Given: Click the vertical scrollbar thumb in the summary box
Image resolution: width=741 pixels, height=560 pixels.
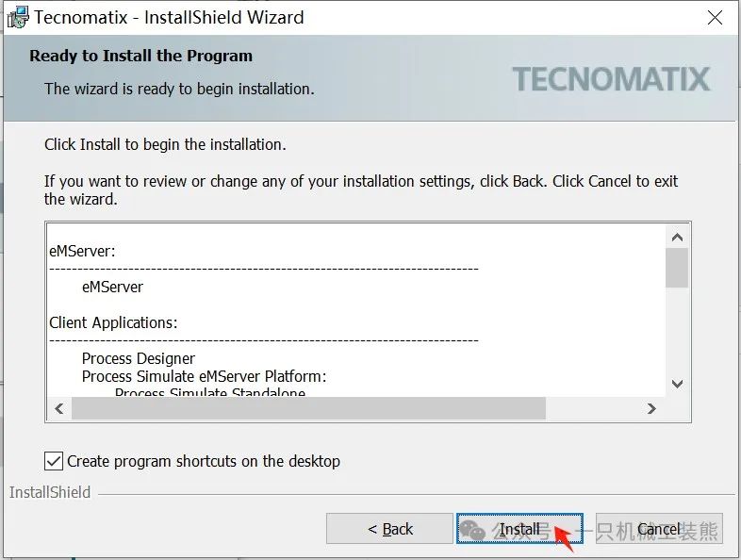Looking at the screenshot, I should coord(677,267).
